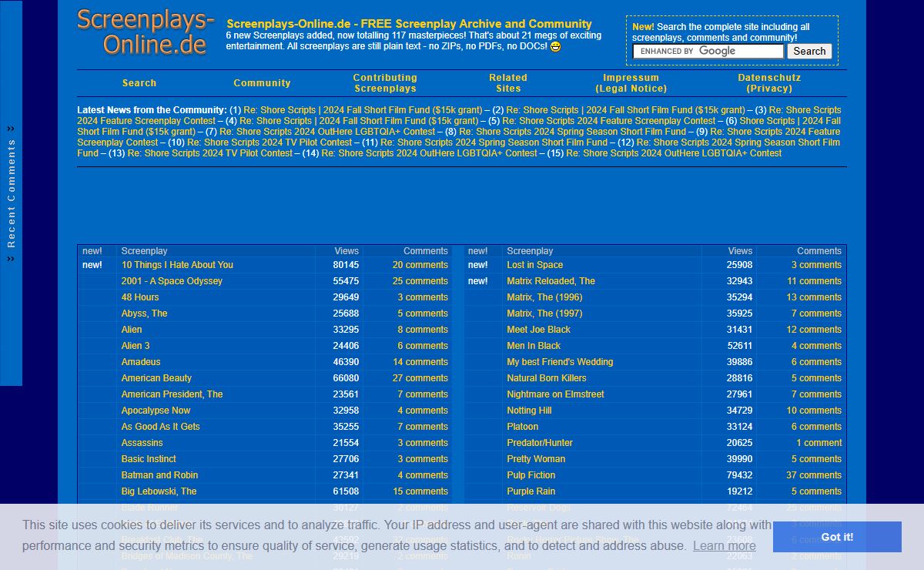Image resolution: width=924 pixels, height=570 pixels.
Task: Open the Batman and Robin screenplay
Action: tap(159, 475)
